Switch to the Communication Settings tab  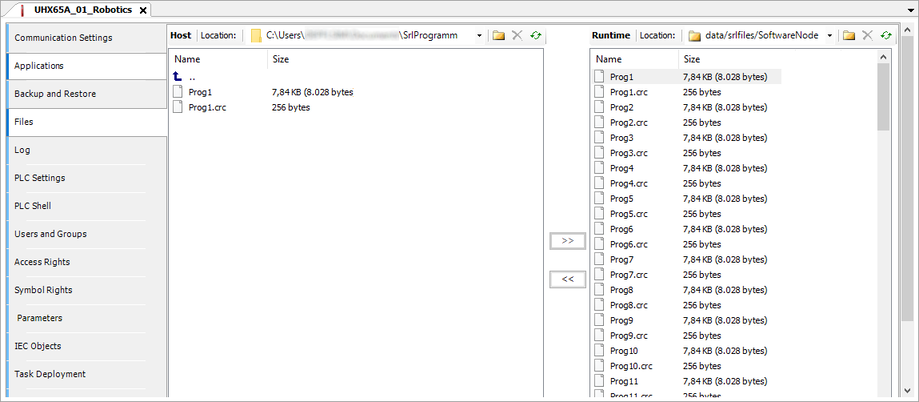pos(84,38)
